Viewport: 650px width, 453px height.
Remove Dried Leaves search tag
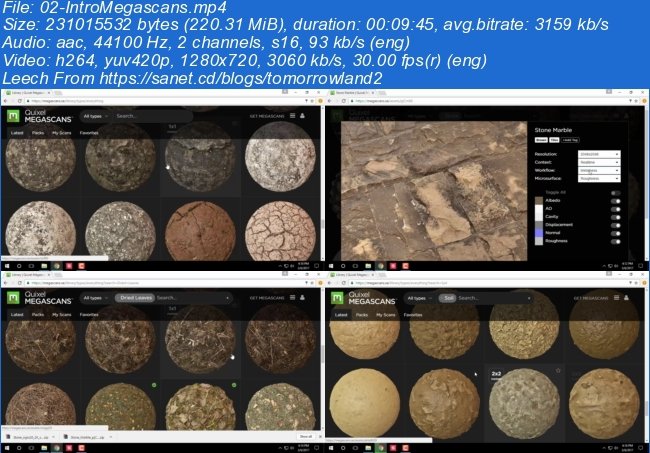(x=135, y=298)
